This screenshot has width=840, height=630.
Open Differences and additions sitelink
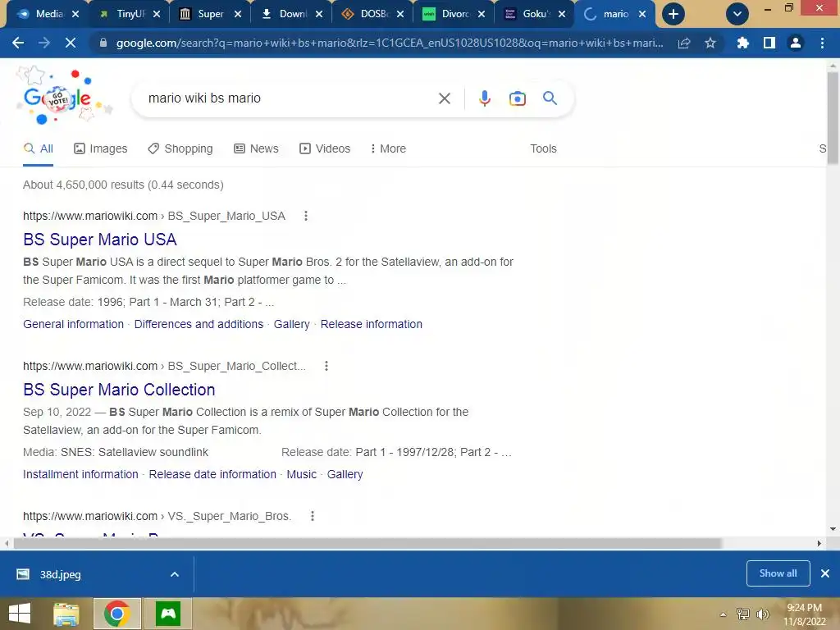(199, 324)
